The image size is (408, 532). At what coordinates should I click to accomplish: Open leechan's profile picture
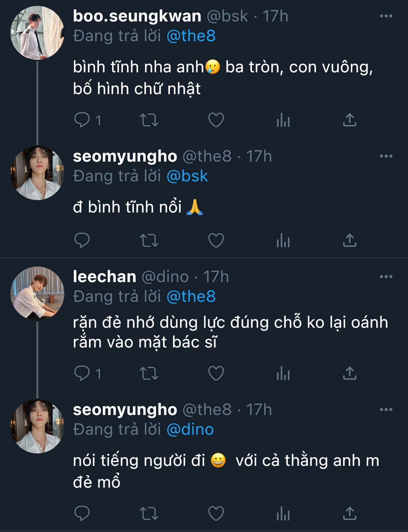point(37,293)
